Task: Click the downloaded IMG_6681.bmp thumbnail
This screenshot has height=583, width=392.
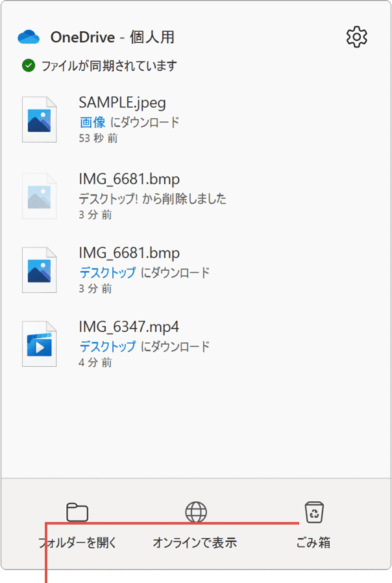Action: (40, 269)
